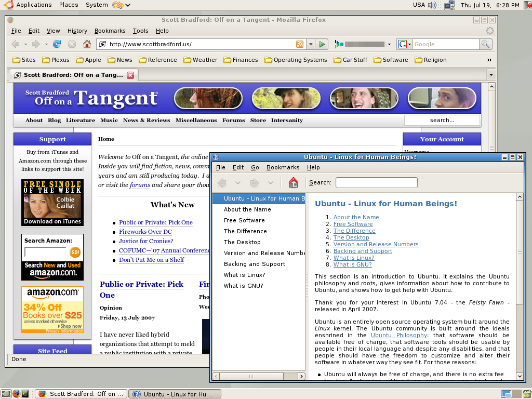Image resolution: width=532 pixels, height=399 pixels.
Task: Expand the bookmarks toolbar overflow chevron
Action: [x=489, y=60]
